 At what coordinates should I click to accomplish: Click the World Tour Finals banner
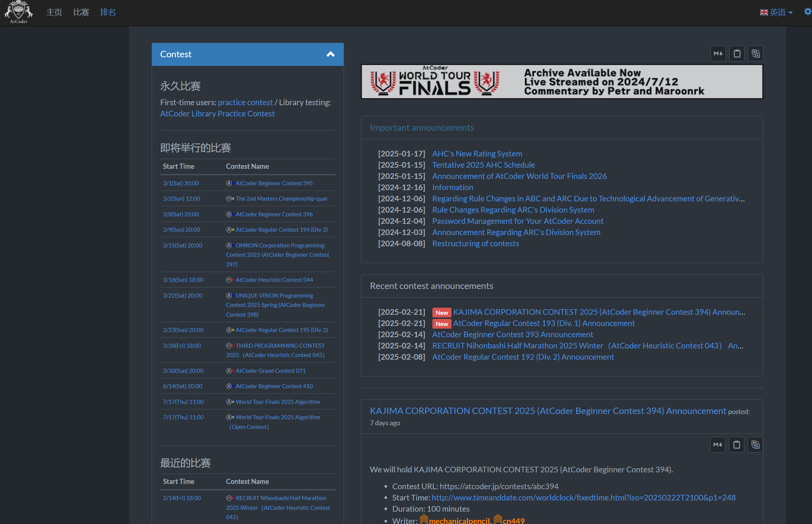(x=562, y=82)
